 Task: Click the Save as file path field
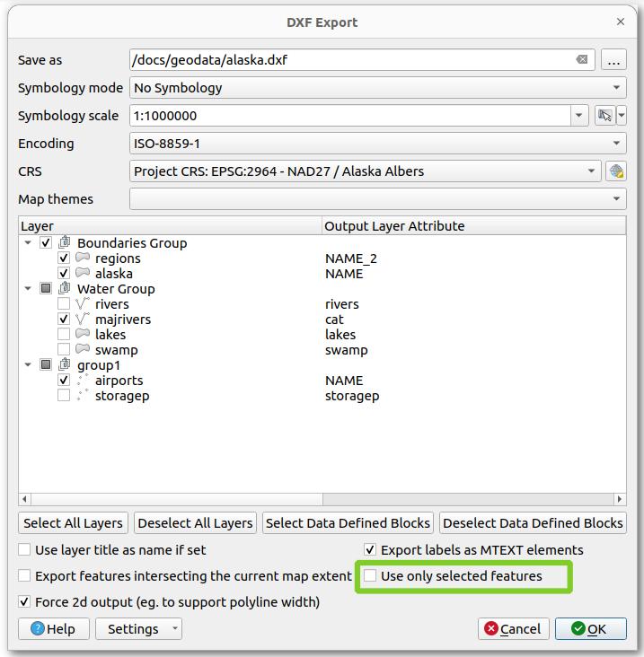[350, 60]
